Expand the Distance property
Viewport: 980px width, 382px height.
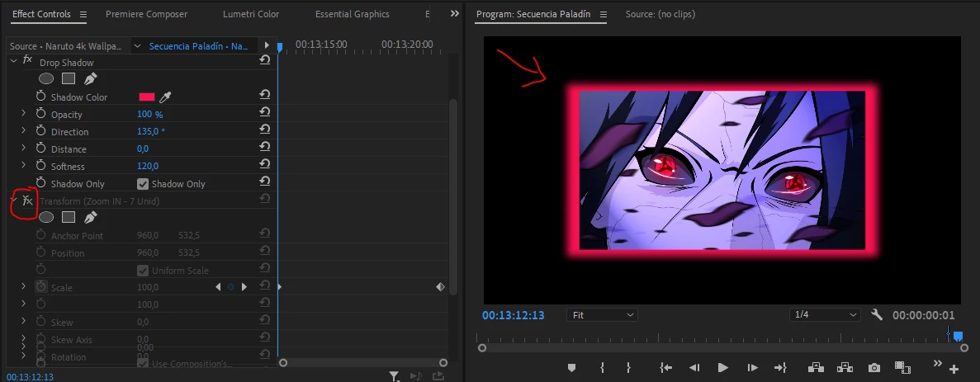[23, 148]
